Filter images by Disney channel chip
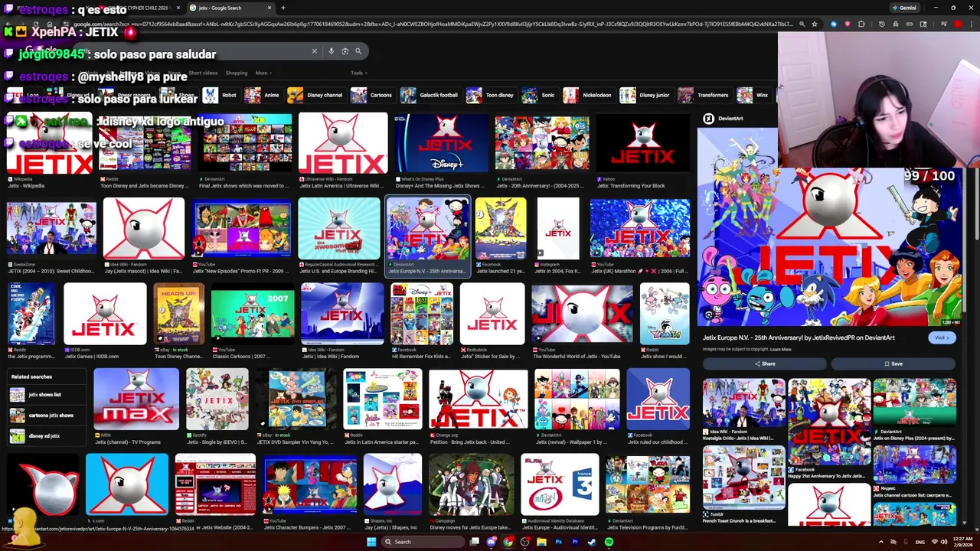This screenshot has height=551, width=980. coord(315,96)
